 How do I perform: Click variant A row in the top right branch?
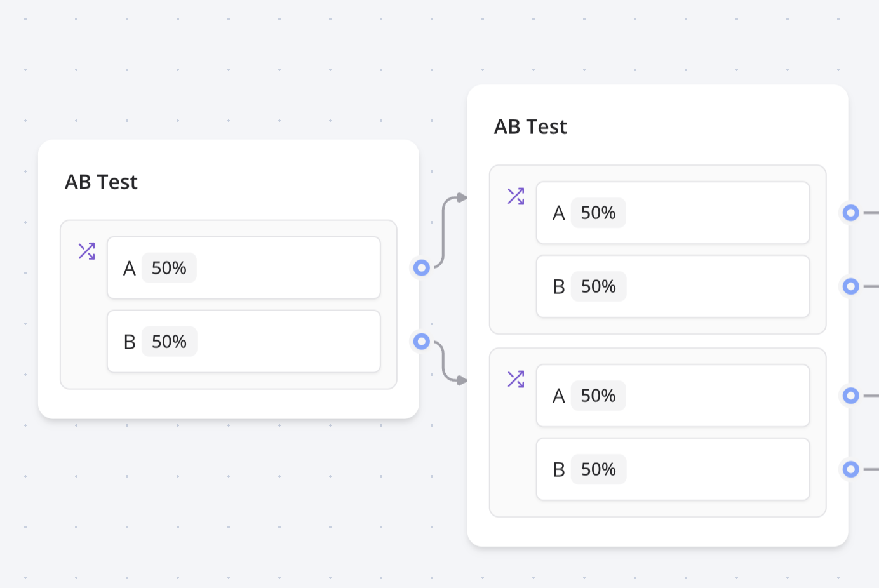click(x=673, y=213)
